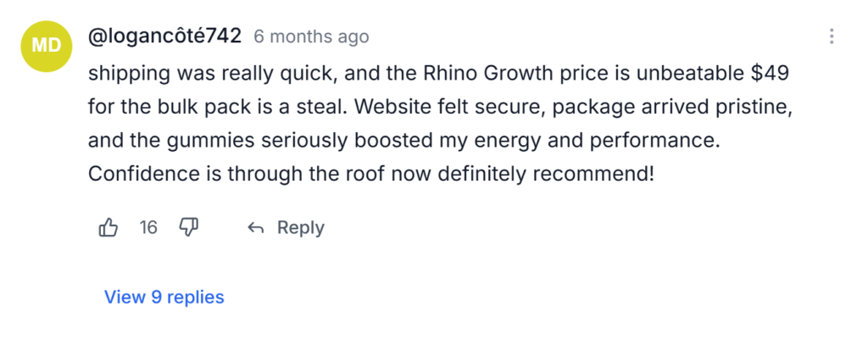
Task: Click the reply arrow icon
Action: (255, 228)
